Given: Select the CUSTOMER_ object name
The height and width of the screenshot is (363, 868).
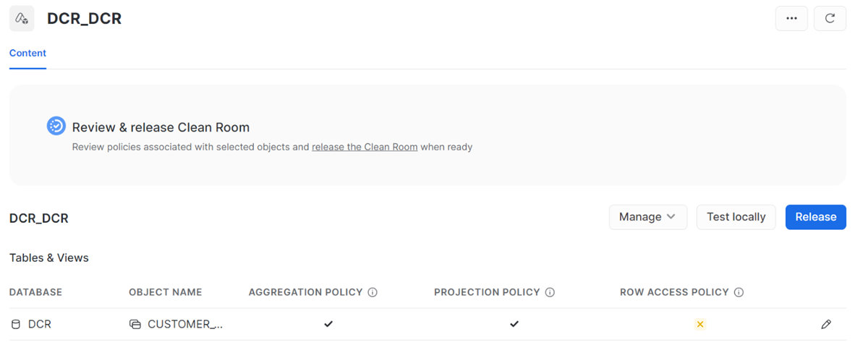Looking at the screenshot, I should click(185, 325).
